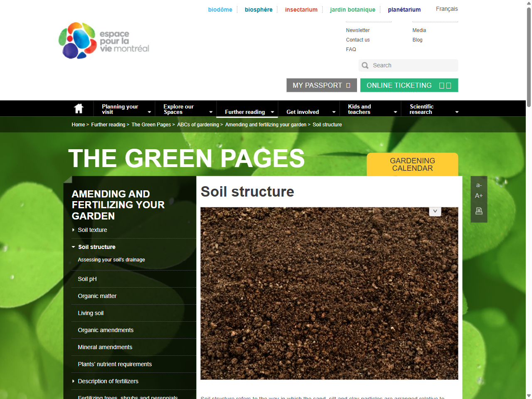Open the Blog link
532x399 pixels.
417,40
